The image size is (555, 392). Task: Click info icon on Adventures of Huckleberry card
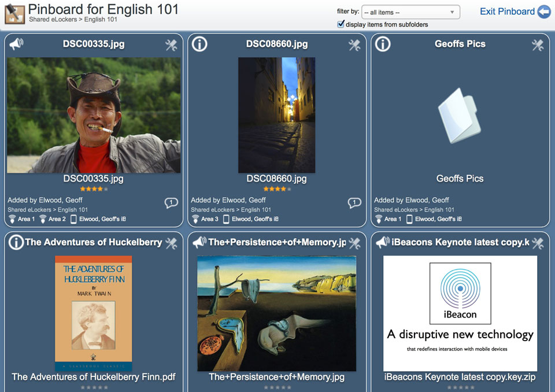[x=16, y=243]
